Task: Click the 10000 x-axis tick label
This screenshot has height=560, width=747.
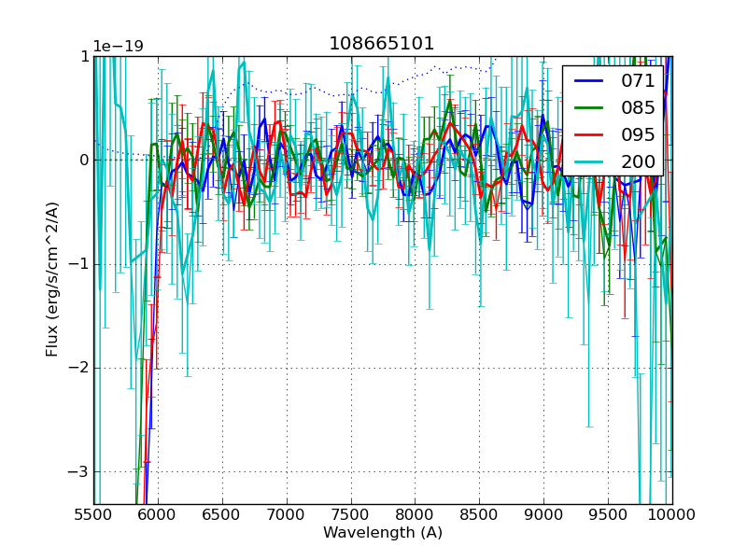Action: click(x=671, y=515)
